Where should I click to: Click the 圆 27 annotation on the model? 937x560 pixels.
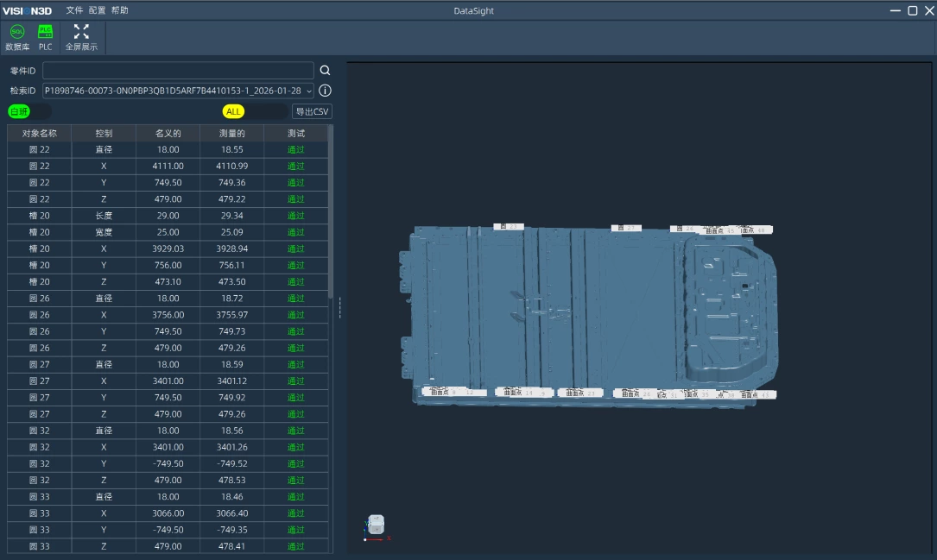[626, 228]
